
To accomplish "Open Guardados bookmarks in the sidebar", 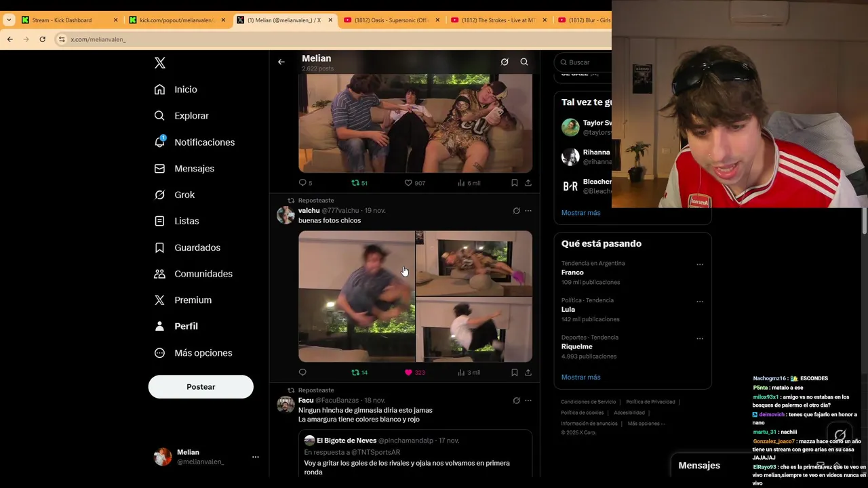I will pyautogui.click(x=187, y=247).
